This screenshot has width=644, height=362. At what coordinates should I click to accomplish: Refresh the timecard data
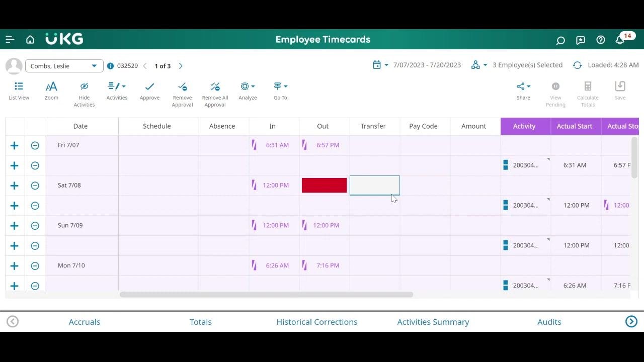tap(577, 65)
